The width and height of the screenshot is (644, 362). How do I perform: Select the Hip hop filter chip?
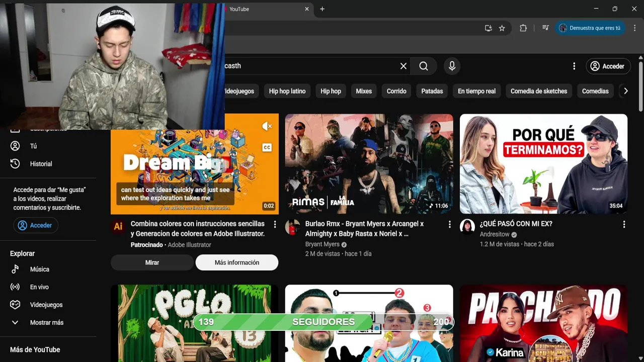pyautogui.click(x=331, y=91)
